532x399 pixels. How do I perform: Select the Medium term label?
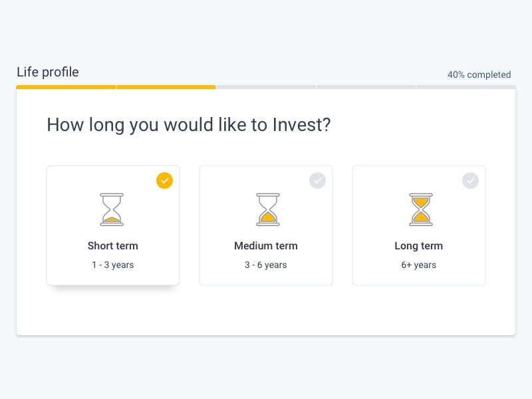[265, 245]
